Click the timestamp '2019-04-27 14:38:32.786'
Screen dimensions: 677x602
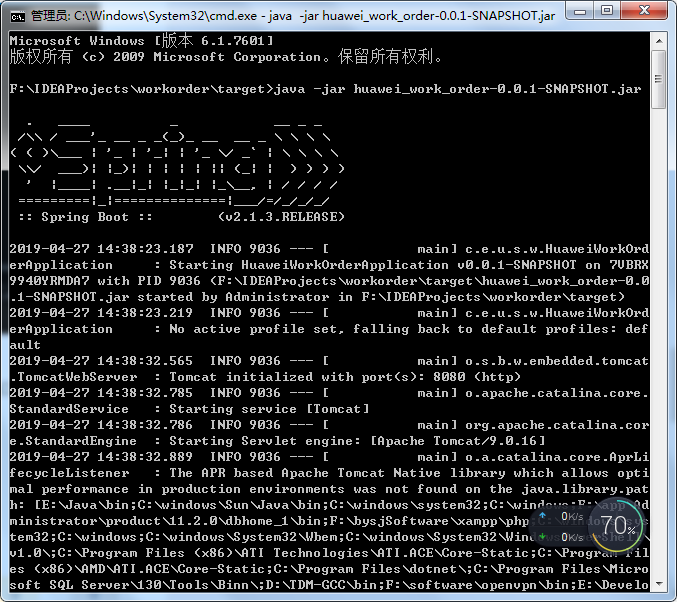click(101, 425)
